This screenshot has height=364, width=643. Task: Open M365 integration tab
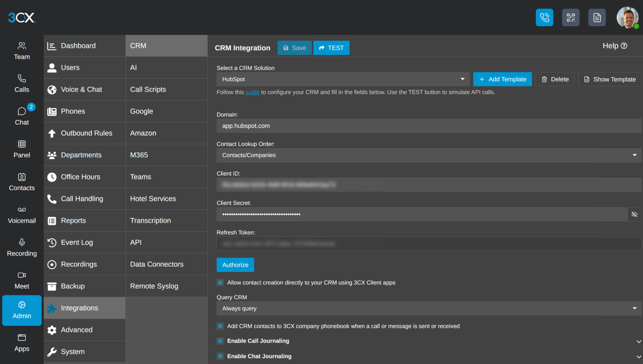coord(167,155)
